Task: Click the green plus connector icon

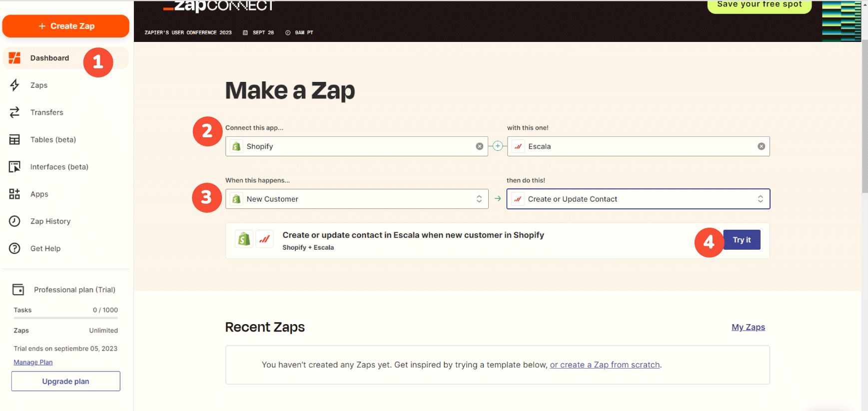Action: tap(498, 146)
